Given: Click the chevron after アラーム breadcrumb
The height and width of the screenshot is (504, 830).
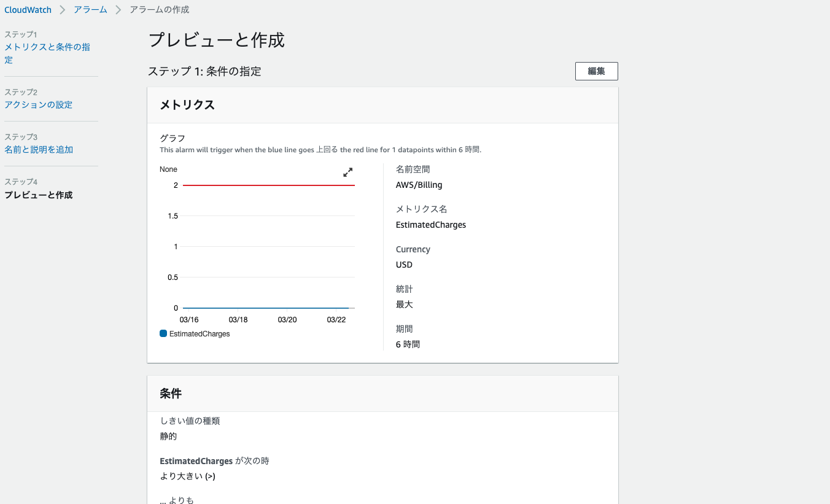Looking at the screenshot, I should (118, 10).
